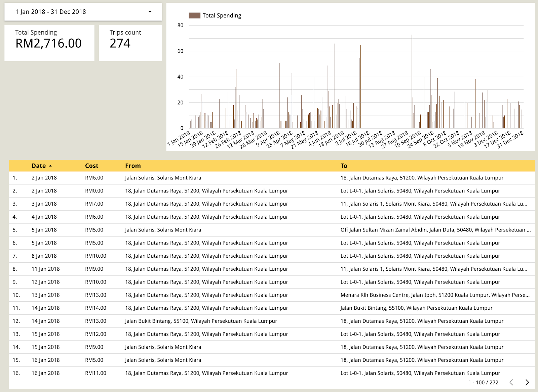Click the Trips count card showing 274
Viewport: 538px width, 392px height.
click(x=130, y=42)
